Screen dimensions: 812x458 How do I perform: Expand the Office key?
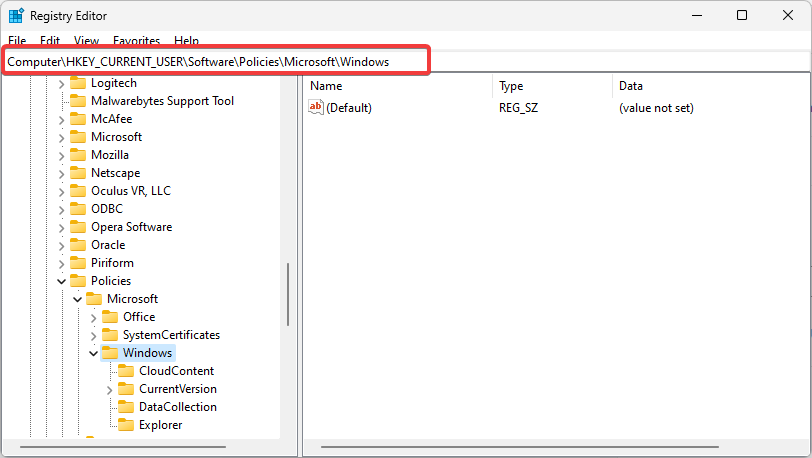point(93,318)
